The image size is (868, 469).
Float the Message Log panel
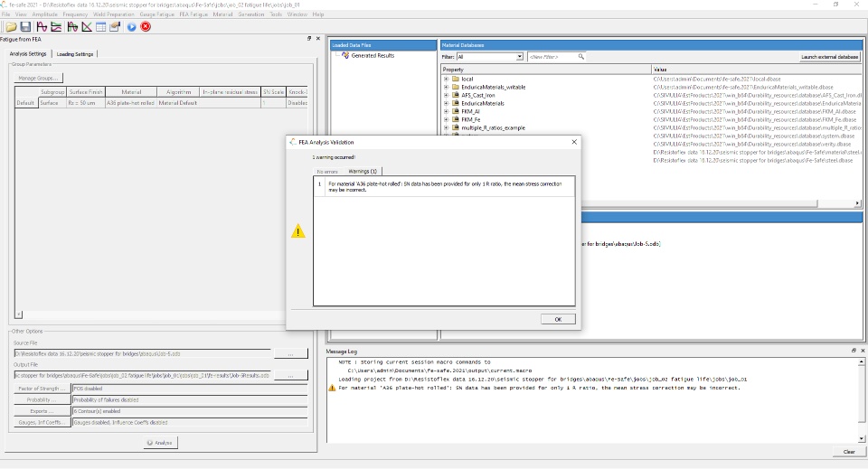pyautogui.click(x=854, y=351)
